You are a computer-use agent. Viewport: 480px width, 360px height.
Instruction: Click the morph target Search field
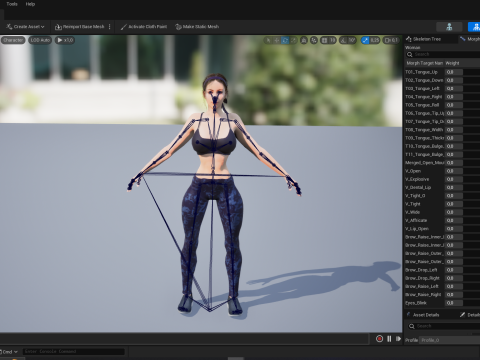click(442, 54)
